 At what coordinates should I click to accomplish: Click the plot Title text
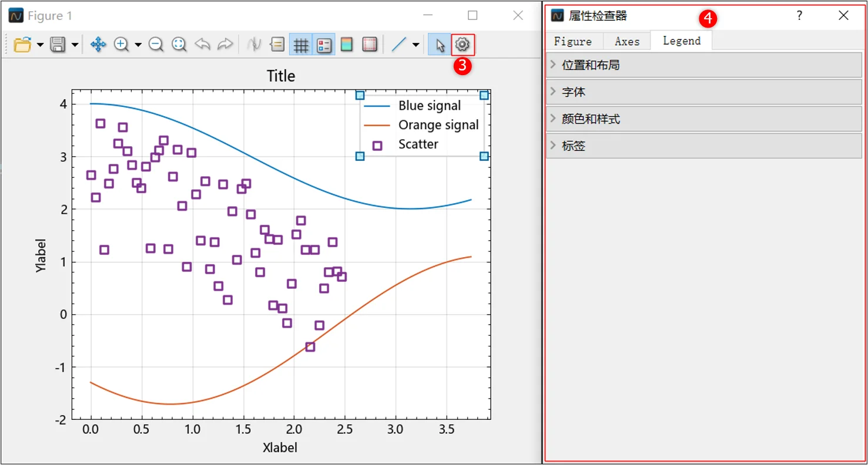tap(281, 76)
